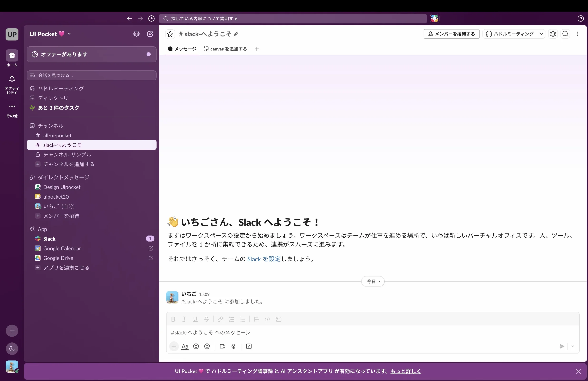Screen dimensions: 588x381
Task: Toggle the blockquote format
Action: click(256, 319)
